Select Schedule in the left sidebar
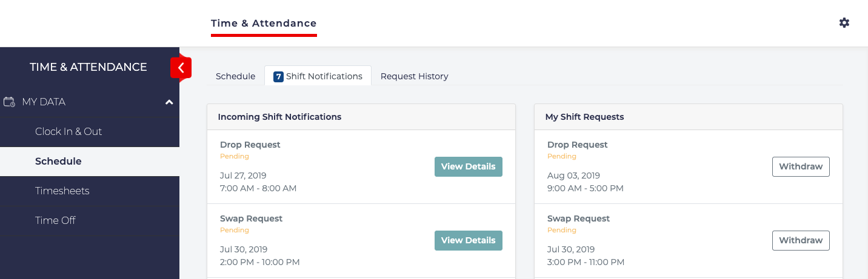This screenshot has width=868, height=279. click(58, 162)
